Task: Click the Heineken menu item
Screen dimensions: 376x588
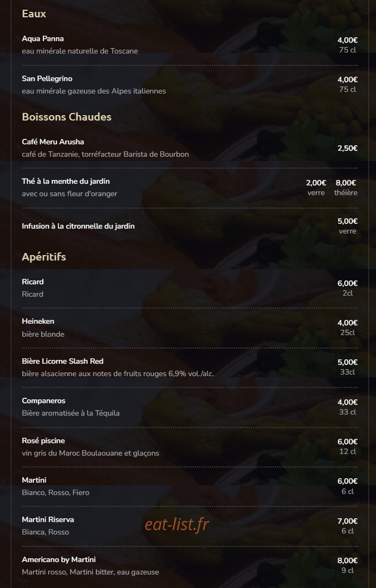Action: (38, 321)
